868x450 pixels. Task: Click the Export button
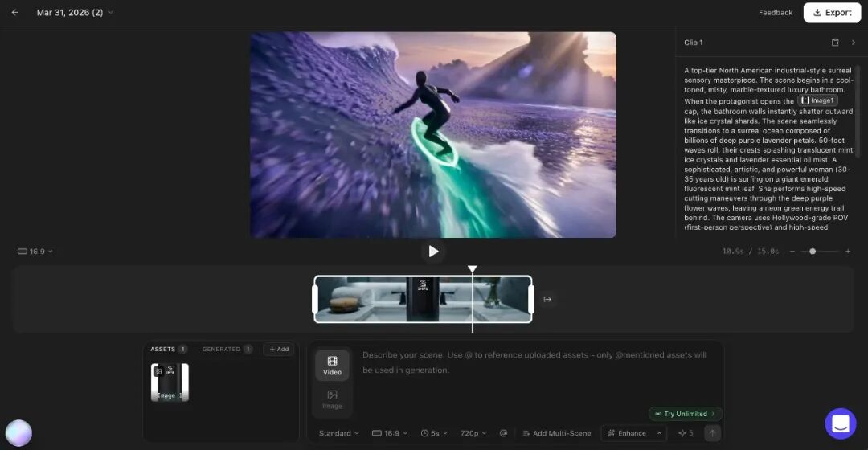[832, 13]
